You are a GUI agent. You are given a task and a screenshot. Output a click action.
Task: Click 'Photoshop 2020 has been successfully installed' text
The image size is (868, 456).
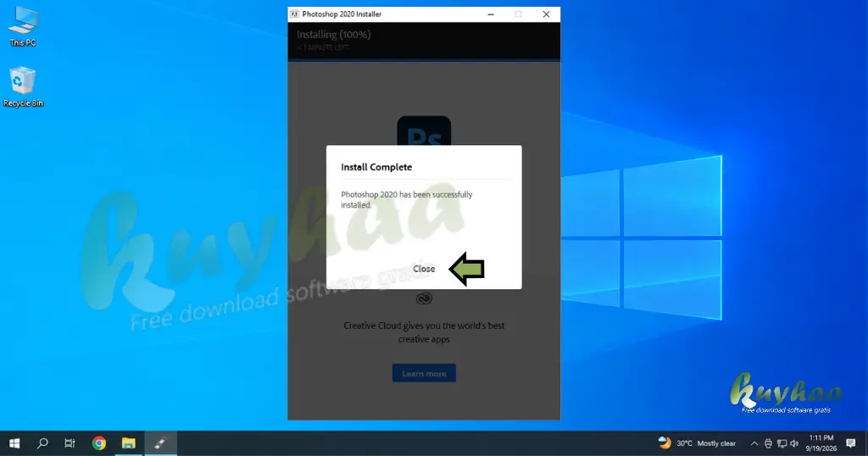point(407,200)
